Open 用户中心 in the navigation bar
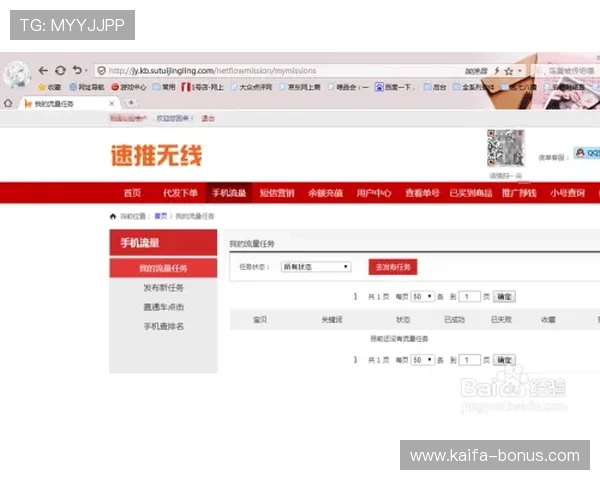Screen dimensions: 600x480 coord(374,193)
